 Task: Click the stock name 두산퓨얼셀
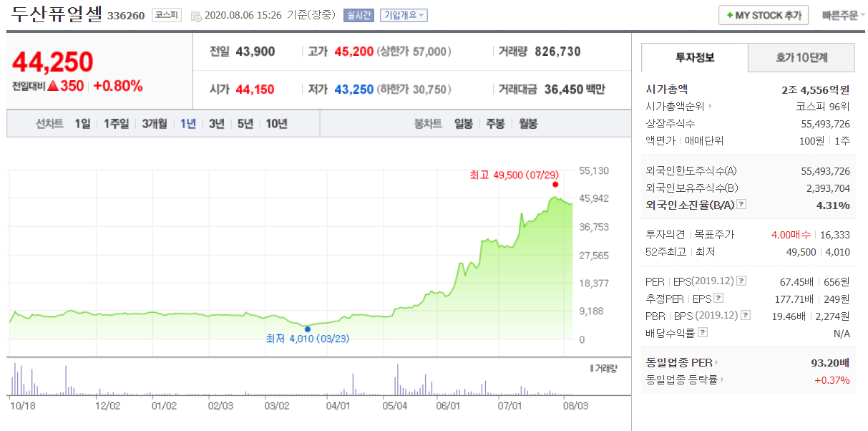click(x=58, y=15)
